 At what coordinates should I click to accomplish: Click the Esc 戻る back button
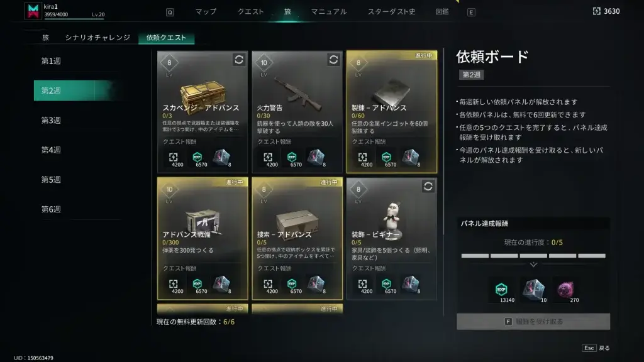(596, 348)
